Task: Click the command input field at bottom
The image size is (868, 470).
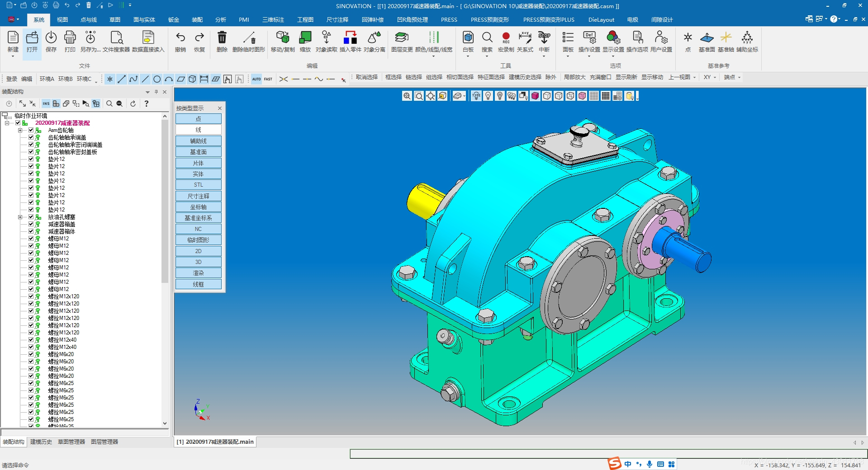Action: pyautogui.click(x=608, y=454)
